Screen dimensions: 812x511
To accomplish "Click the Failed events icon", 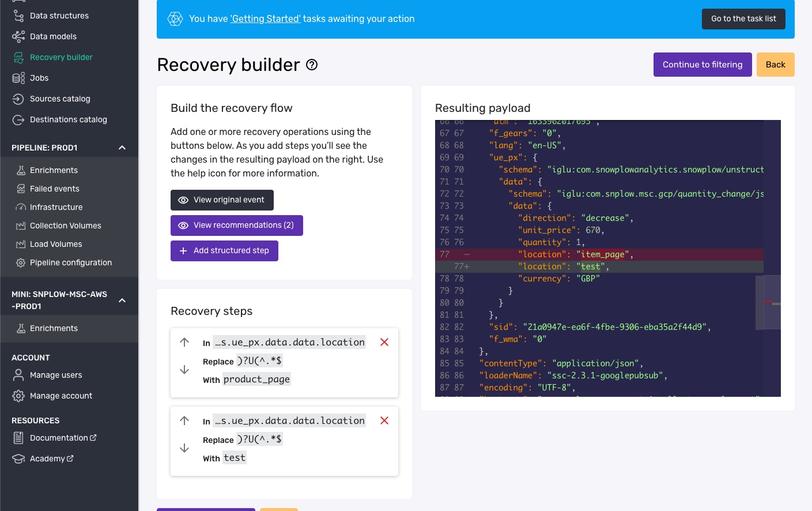I will point(21,189).
